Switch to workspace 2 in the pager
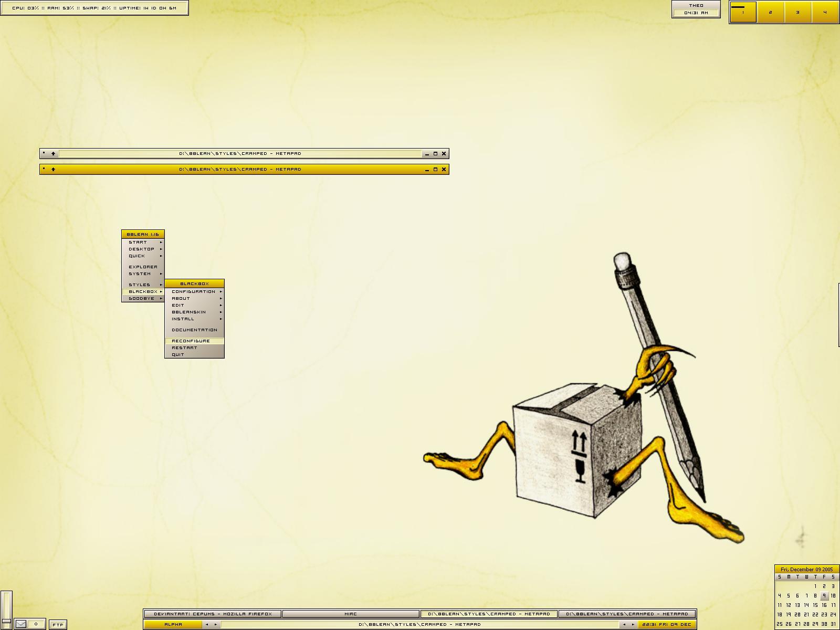 (x=771, y=13)
